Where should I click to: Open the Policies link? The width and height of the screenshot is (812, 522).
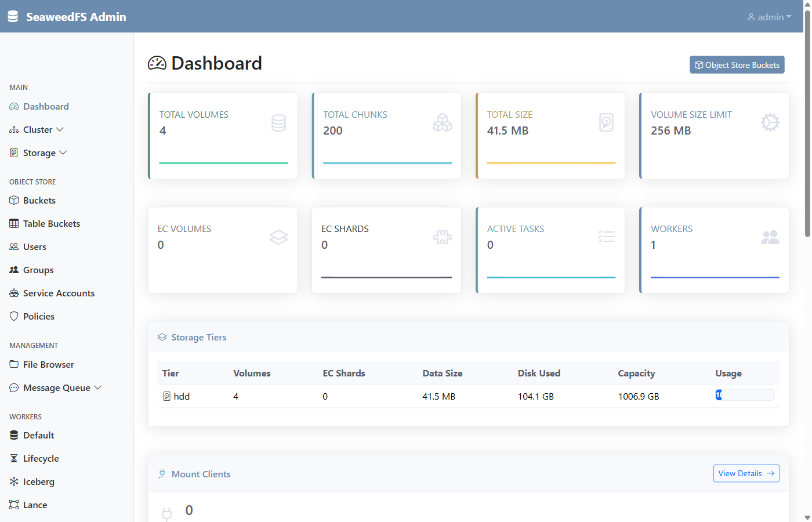click(x=67, y=317)
